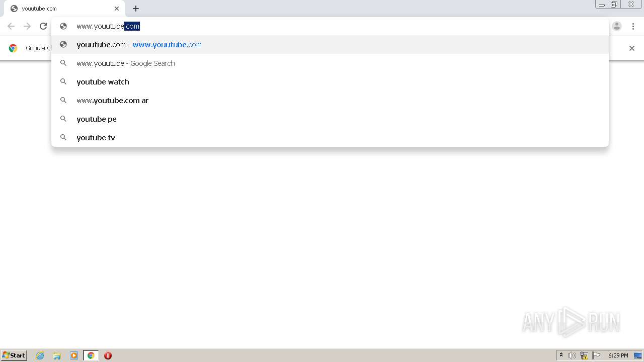Pick the 'youtube watch' suggestion
Screen dimensions: 644x362
pos(330,82)
